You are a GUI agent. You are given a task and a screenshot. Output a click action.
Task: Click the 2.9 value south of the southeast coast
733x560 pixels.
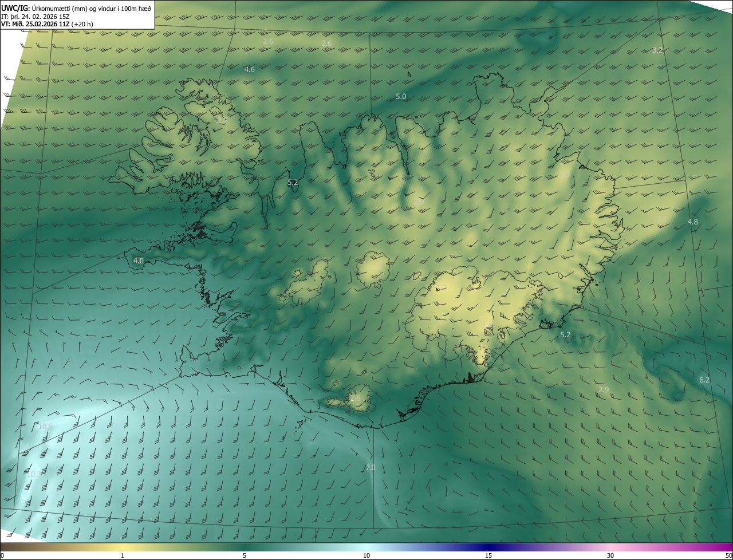[604, 390]
